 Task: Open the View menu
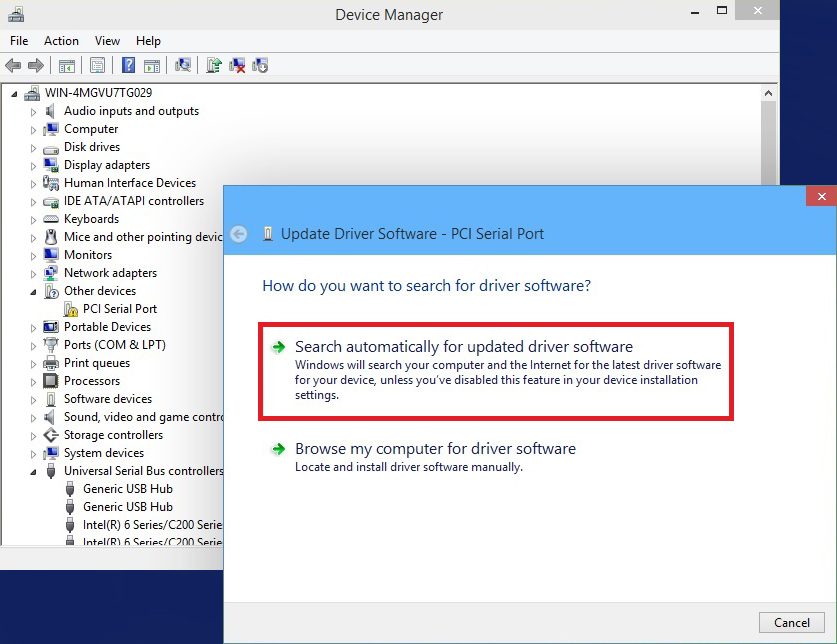[x=107, y=41]
